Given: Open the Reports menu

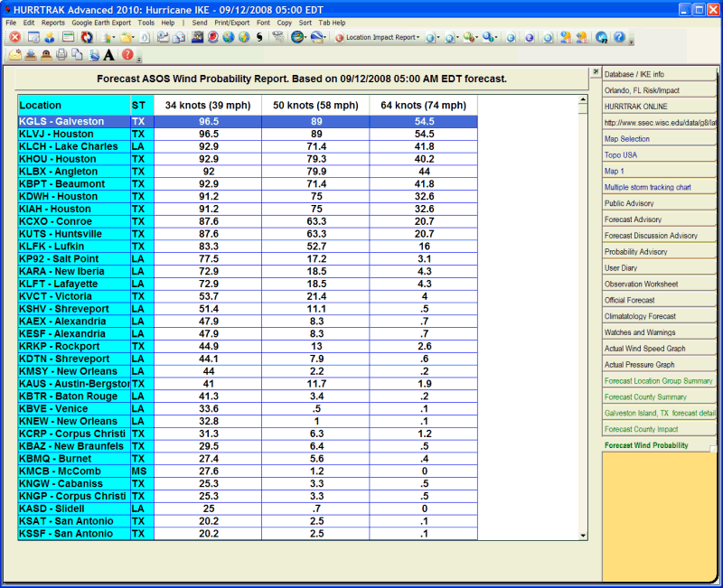Looking at the screenshot, I should (53, 22).
